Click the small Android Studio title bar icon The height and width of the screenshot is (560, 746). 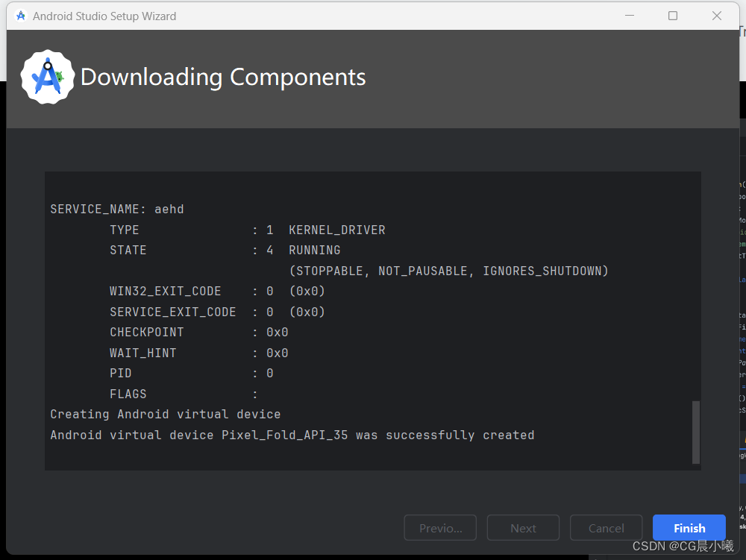(21, 16)
